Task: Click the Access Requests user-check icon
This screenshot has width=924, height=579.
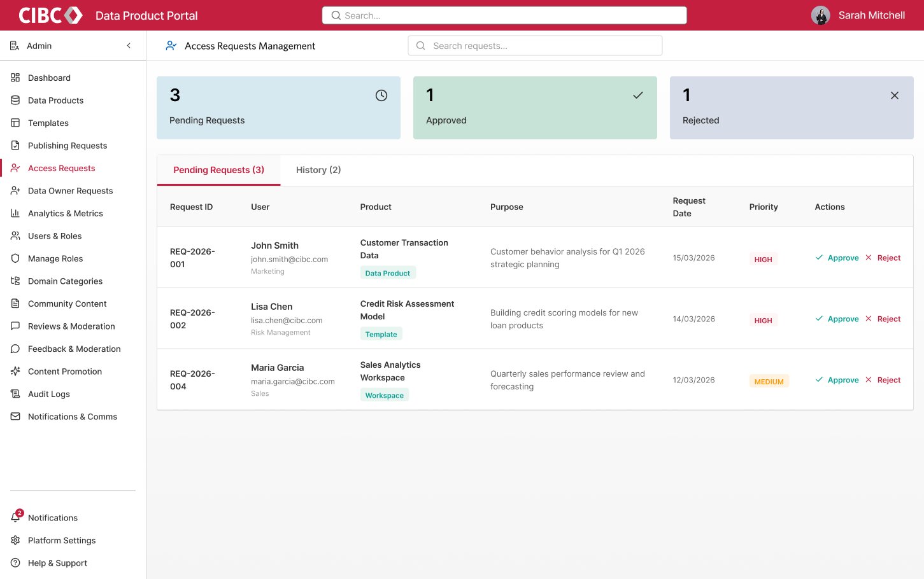Action: [15, 168]
